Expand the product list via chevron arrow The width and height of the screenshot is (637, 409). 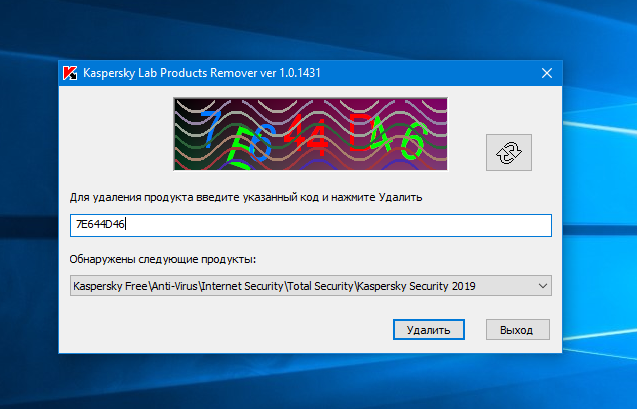pyautogui.click(x=543, y=286)
